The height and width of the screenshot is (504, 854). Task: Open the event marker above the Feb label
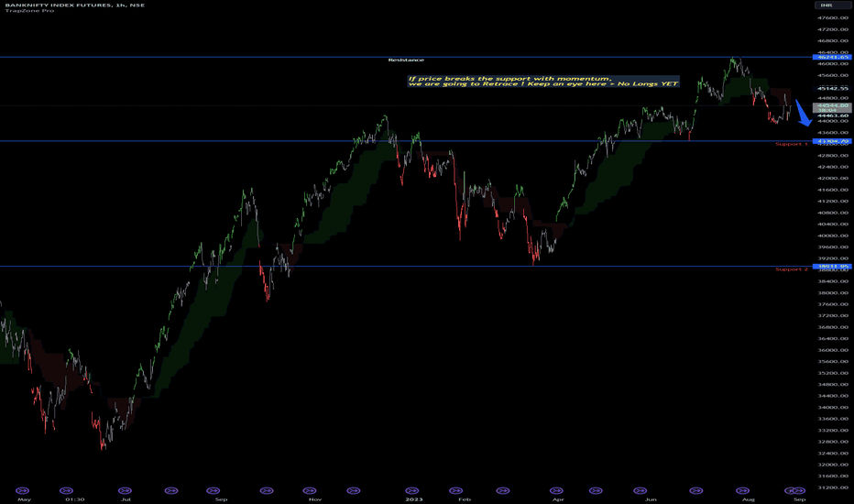tap(456, 490)
